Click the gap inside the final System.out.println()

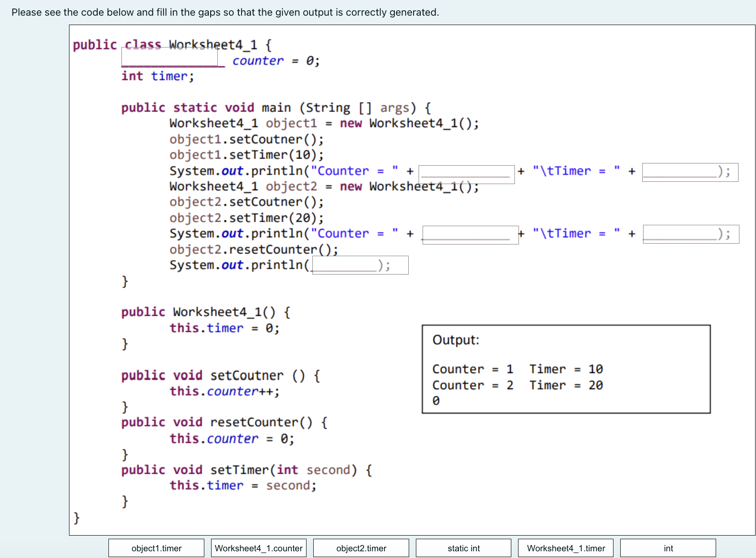coord(360,265)
